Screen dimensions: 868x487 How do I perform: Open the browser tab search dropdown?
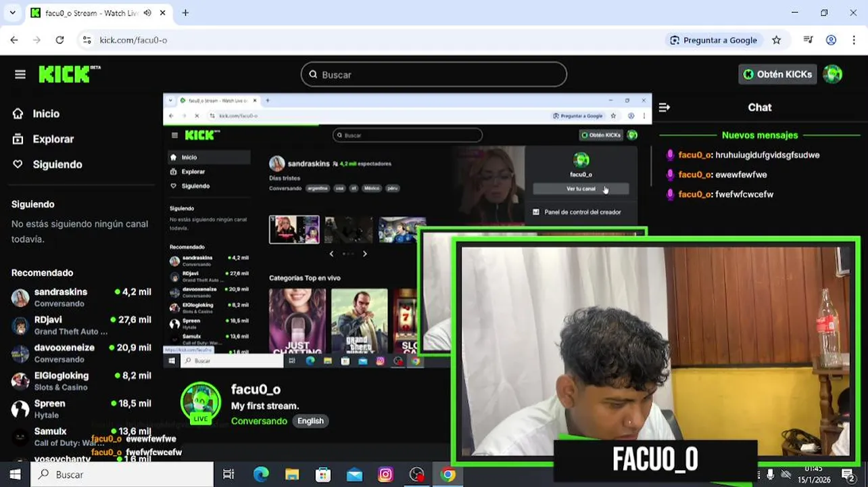click(x=12, y=13)
